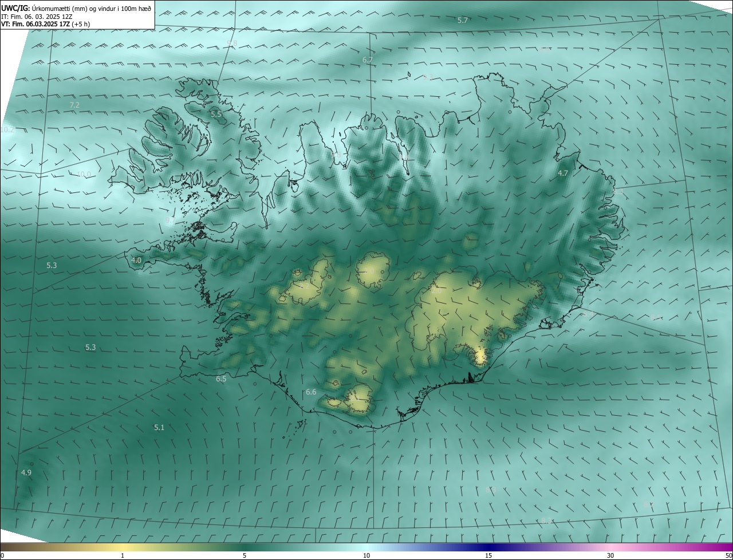This screenshot has height=560, width=733.
Task: Click the 6.7 value label on the map
Action: [x=368, y=60]
